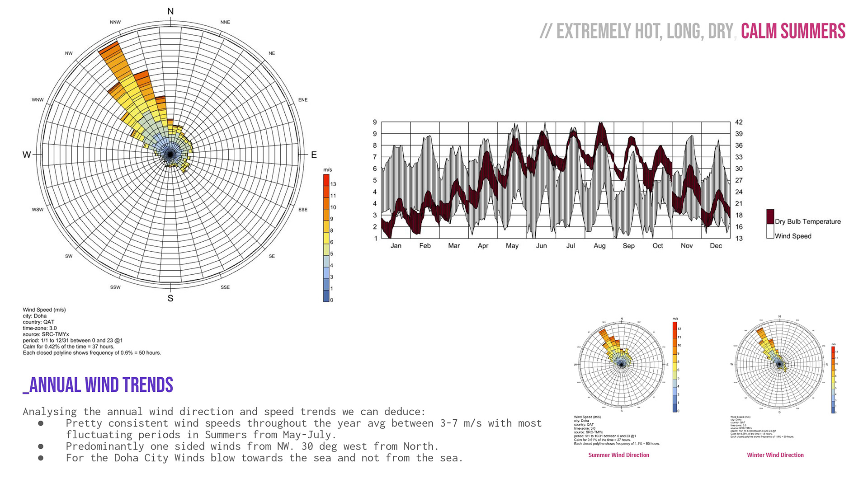Click the Dry Bulb Temperature legend swatch
The width and height of the screenshot is (868, 488).
(770, 216)
